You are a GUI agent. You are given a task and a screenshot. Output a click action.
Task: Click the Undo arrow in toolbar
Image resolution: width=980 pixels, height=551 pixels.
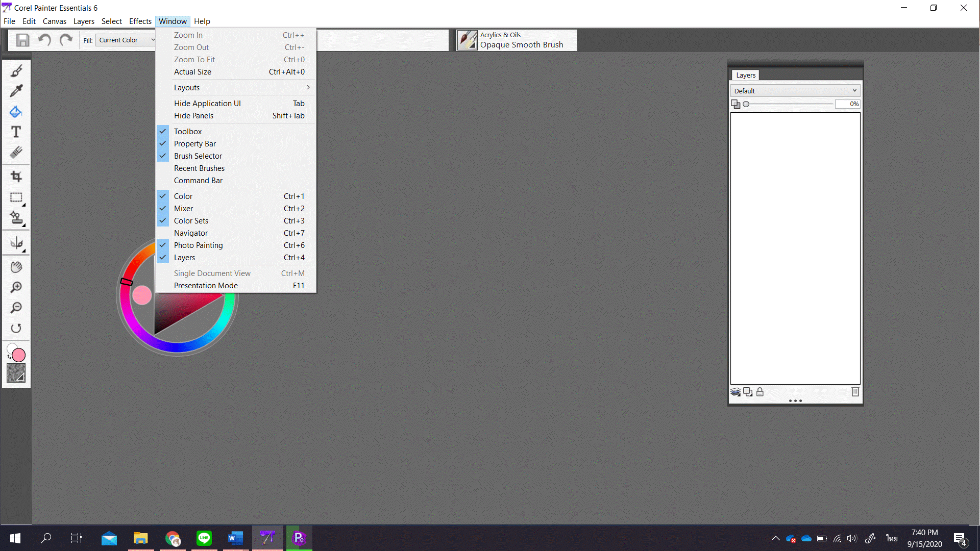click(x=44, y=40)
